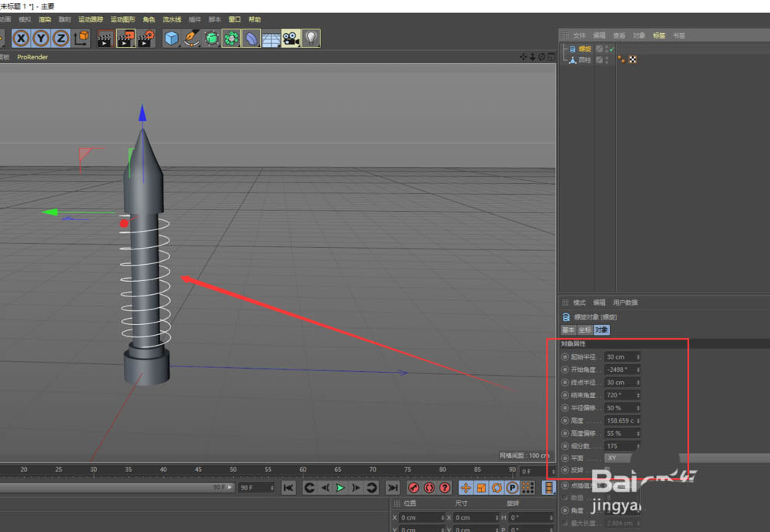Switch to the 对象 tab in attributes panel
This screenshot has width=770, height=532.
click(x=601, y=330)
